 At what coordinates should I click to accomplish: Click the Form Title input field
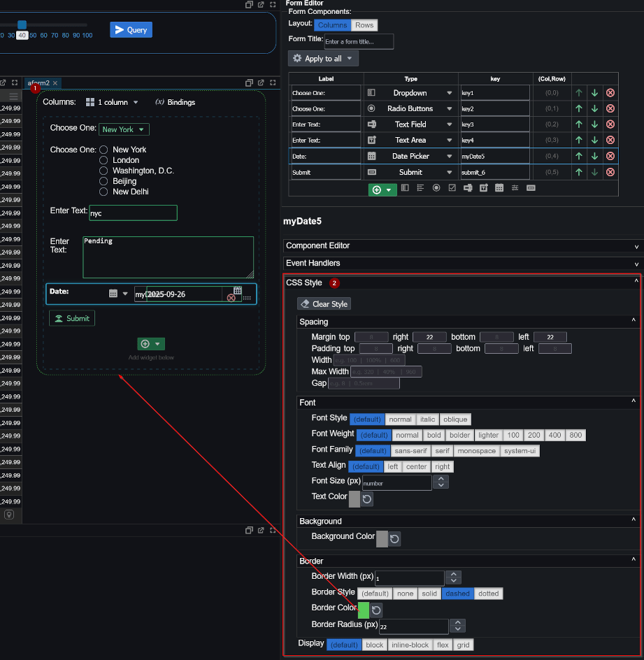tap(359, 42)
